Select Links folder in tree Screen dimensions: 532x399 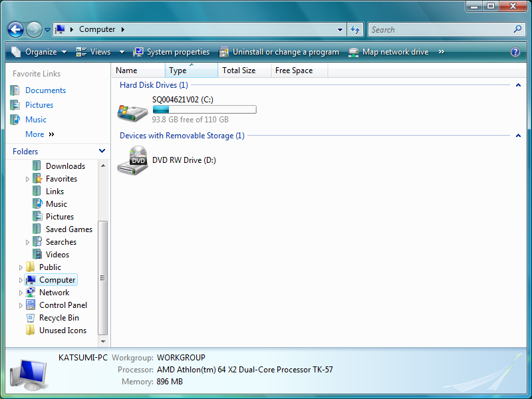click(55, 192)
